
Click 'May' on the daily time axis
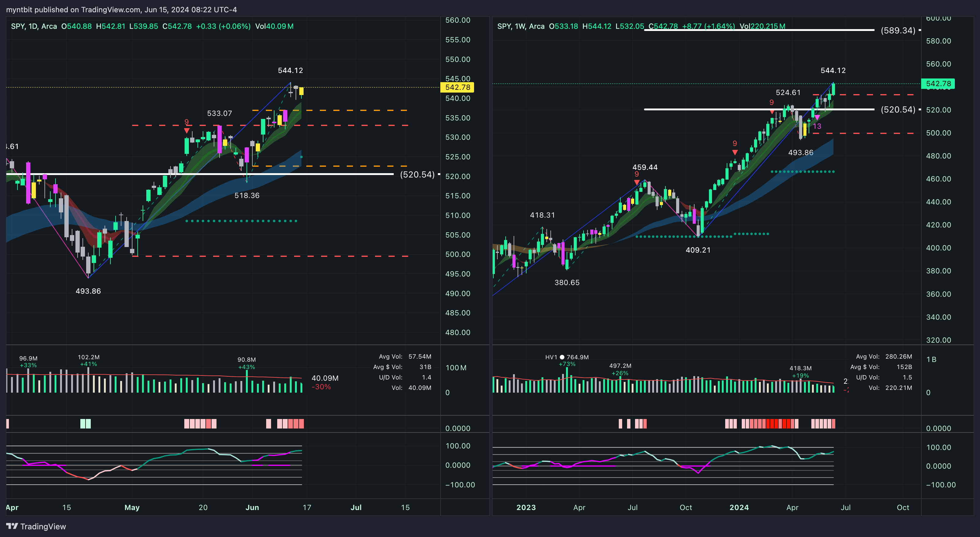click(132, 507)
